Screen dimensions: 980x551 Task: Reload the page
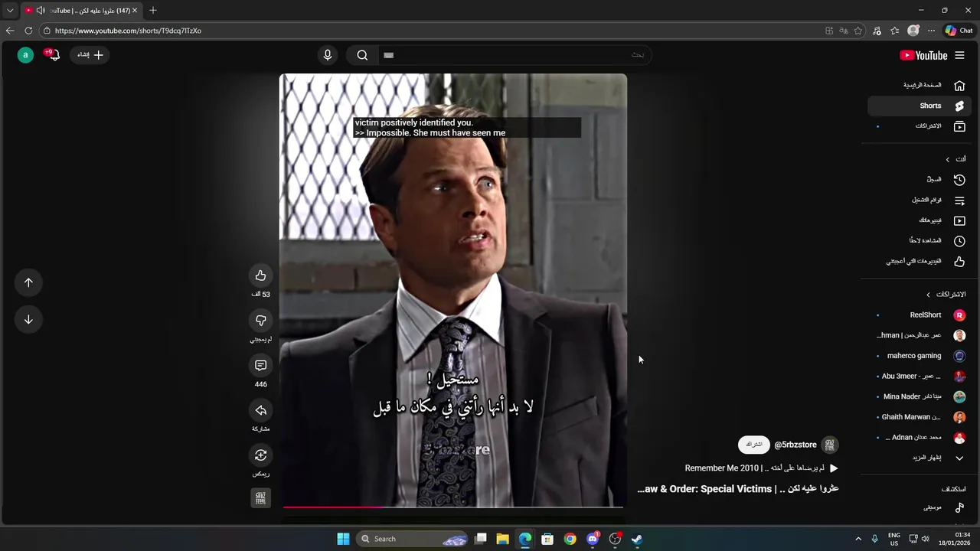[x=28, y=31]
